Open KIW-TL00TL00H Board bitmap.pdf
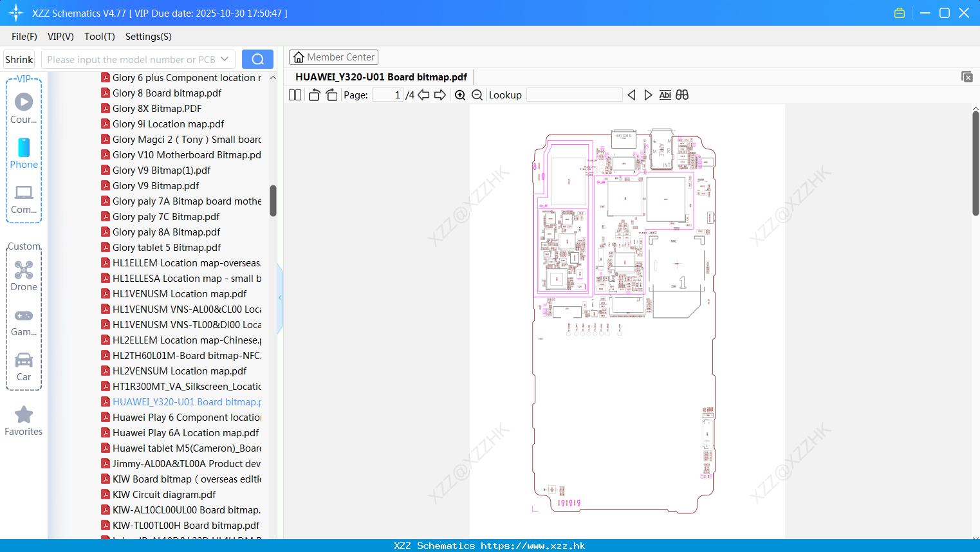The image size is (980, 552). point(186,526)
